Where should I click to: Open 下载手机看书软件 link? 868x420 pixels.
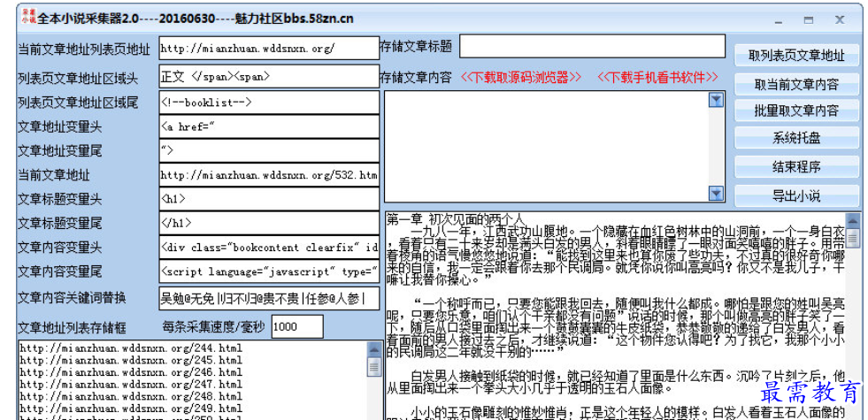tap(657, 77)
